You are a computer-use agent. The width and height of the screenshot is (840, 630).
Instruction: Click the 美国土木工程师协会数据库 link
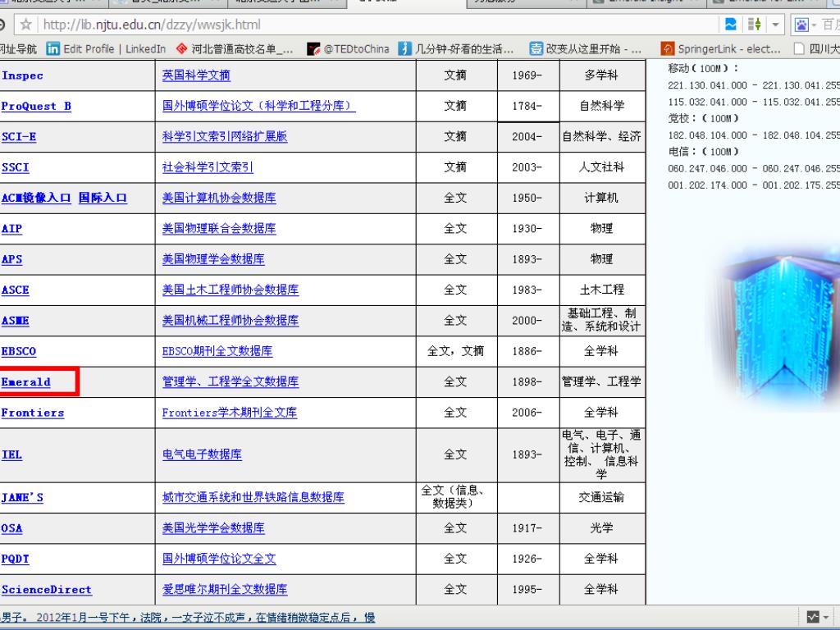tap(231, 290)
